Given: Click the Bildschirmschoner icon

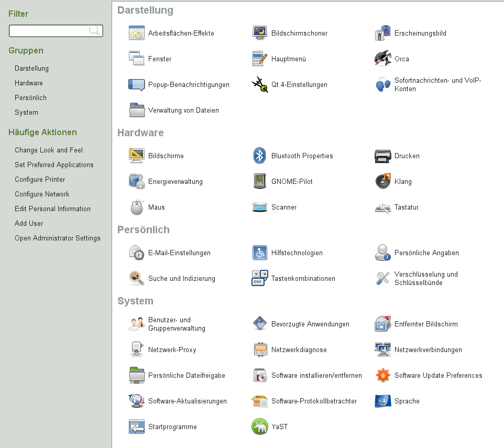Looking at the screenshot, I should (x=260, y=33).
